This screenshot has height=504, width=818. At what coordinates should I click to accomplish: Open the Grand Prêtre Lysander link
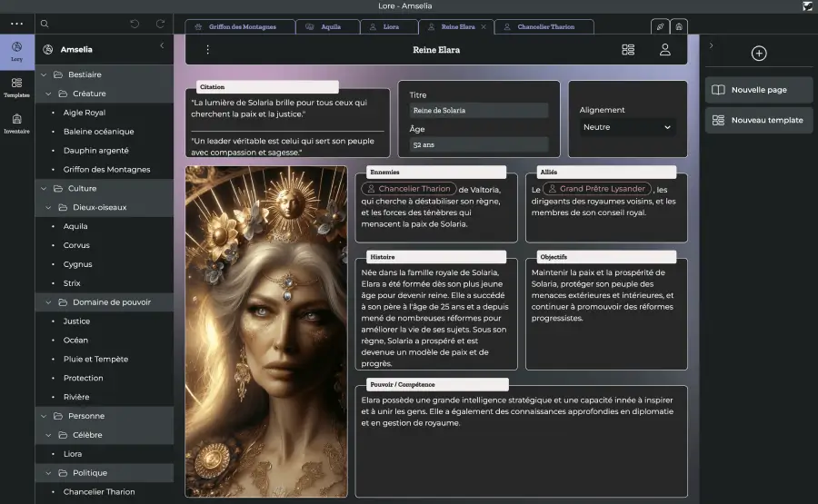(597, 189)
